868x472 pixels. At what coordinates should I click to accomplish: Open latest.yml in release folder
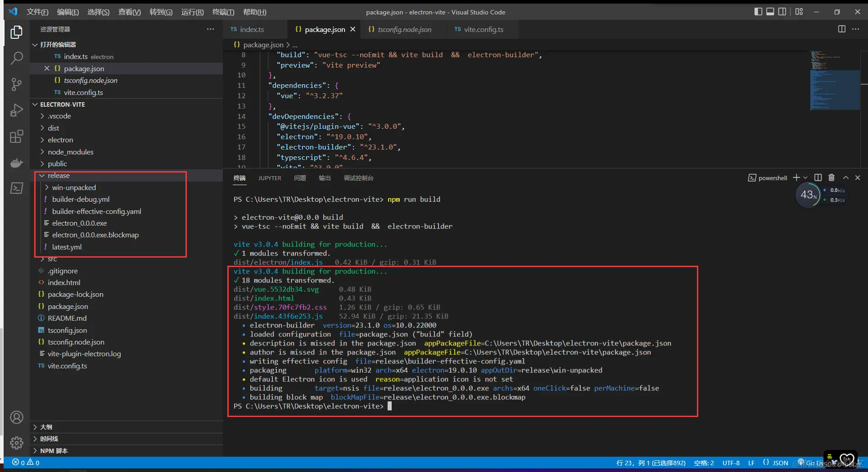pyautogui.click(x=67, y=247)
